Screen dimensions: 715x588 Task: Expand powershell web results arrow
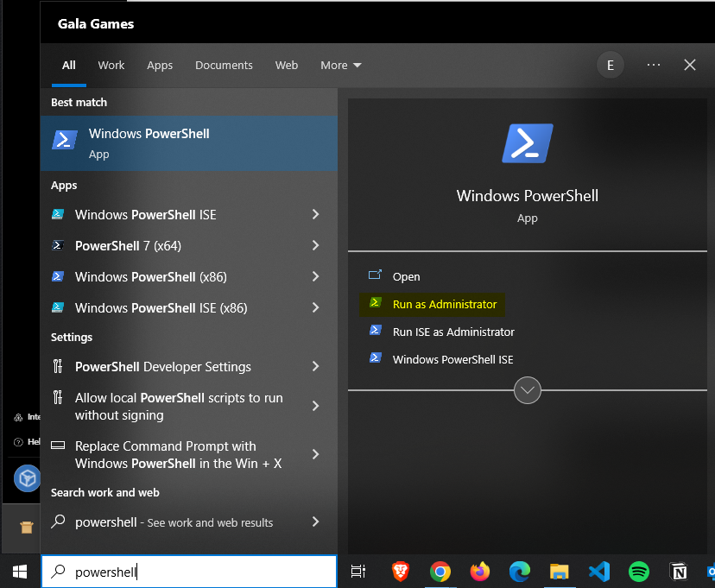(315, 522)
